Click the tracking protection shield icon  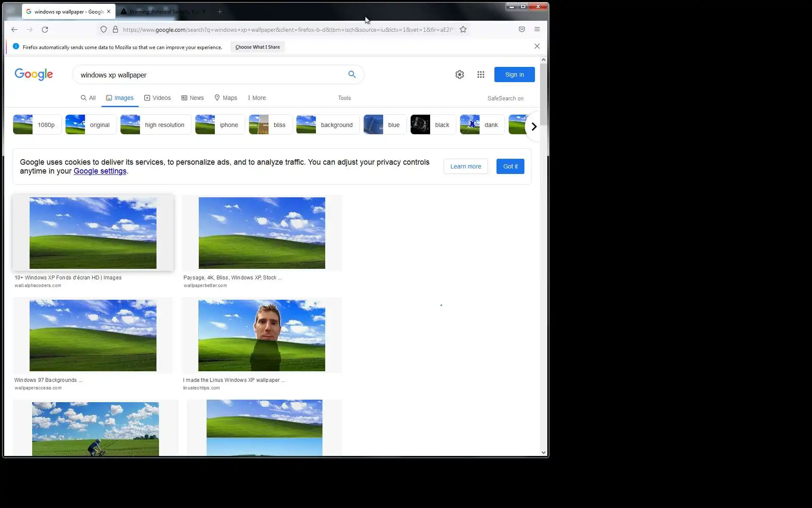pos(104,30)
